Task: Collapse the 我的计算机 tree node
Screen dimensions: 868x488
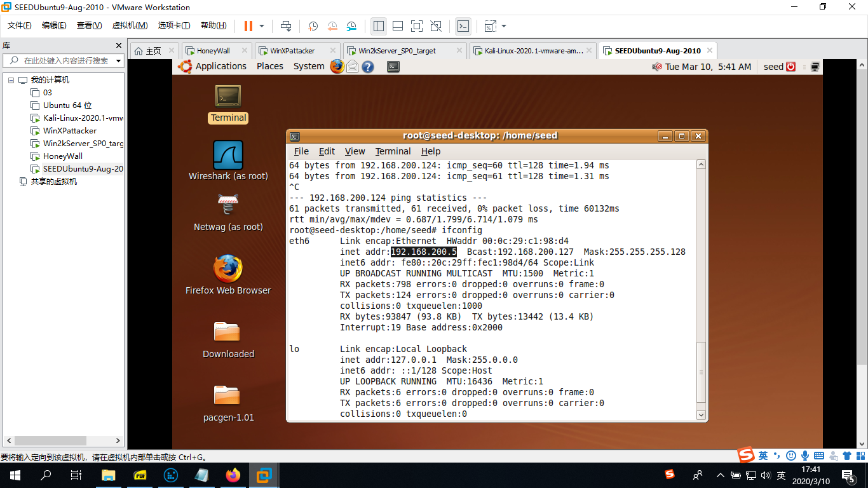Action: click(x=10, y=80)
